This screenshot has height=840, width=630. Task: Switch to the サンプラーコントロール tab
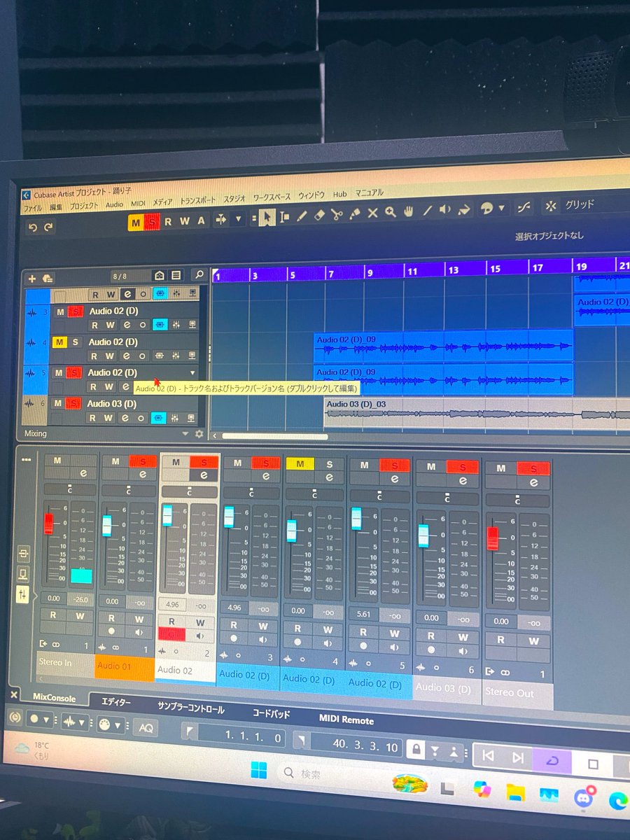190,708
